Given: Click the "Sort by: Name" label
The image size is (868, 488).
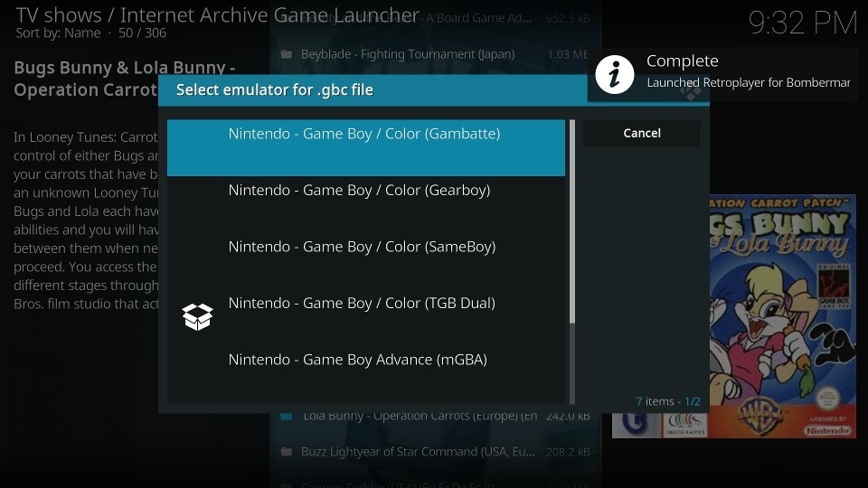Looking at the screenshot, I should tap(58, 33).
